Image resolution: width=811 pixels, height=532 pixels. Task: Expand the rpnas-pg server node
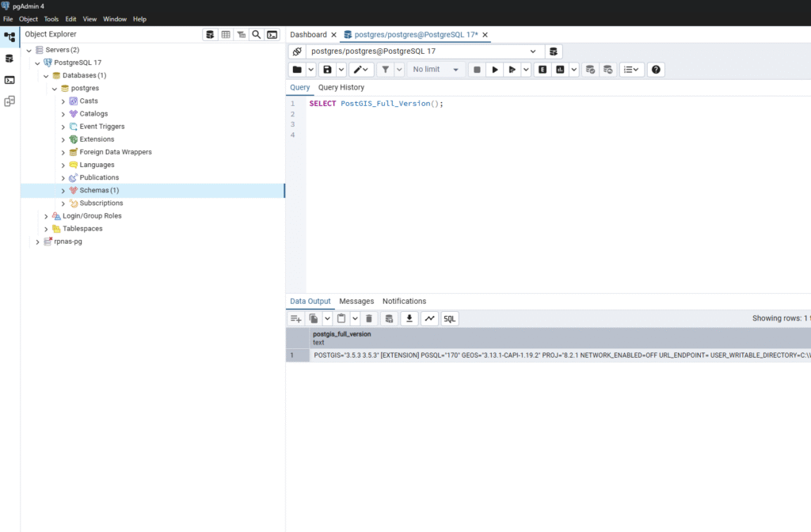click(37, 241)
